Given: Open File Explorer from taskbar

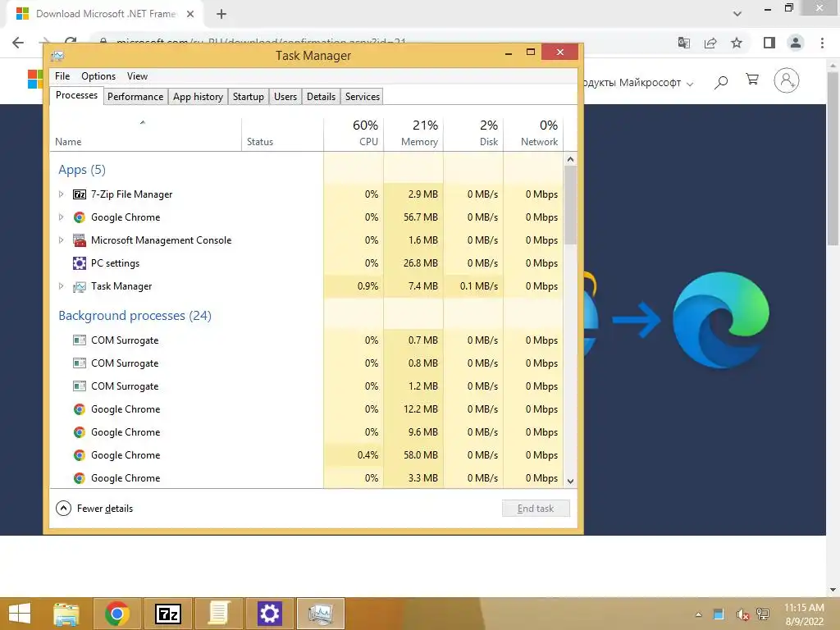Looking at the screenshot, I should coord(66,614).
